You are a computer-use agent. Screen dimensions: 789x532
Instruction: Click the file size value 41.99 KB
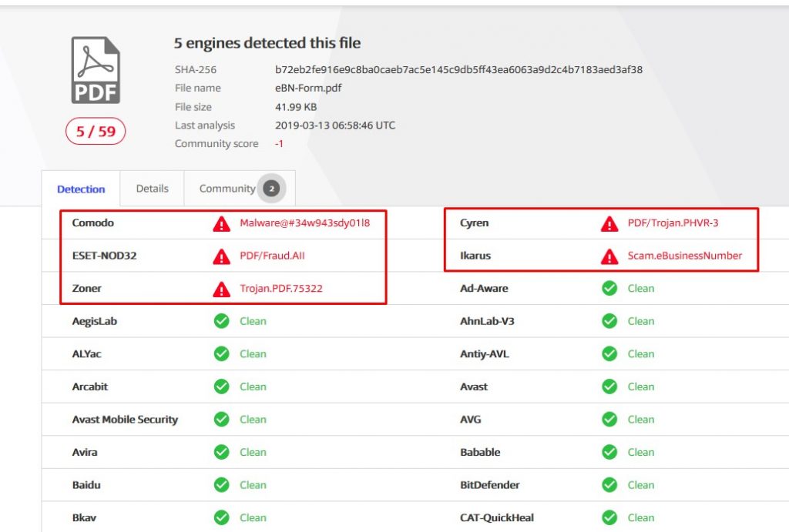click(296, 106)
